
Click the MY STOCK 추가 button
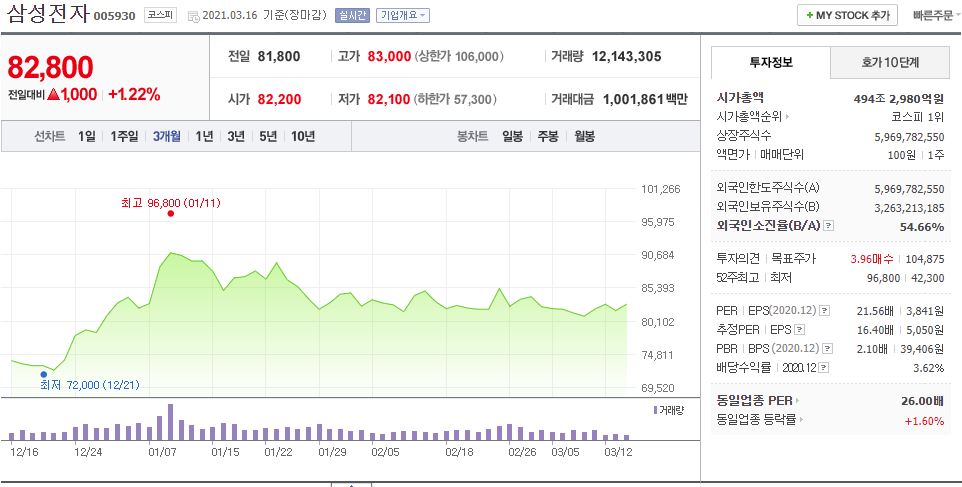(847, 15)
